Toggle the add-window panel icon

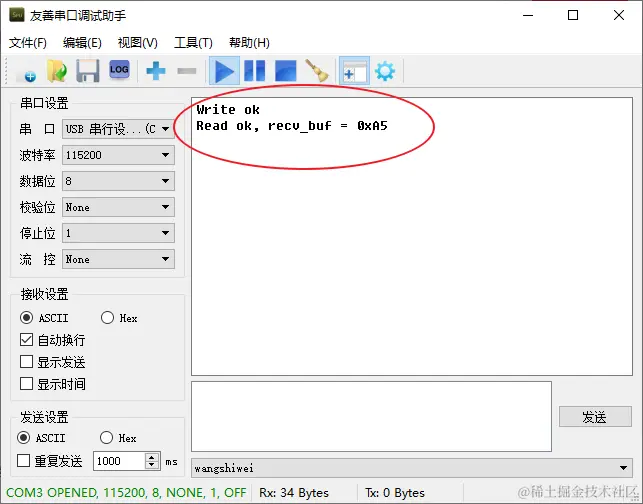pos(354,71)
